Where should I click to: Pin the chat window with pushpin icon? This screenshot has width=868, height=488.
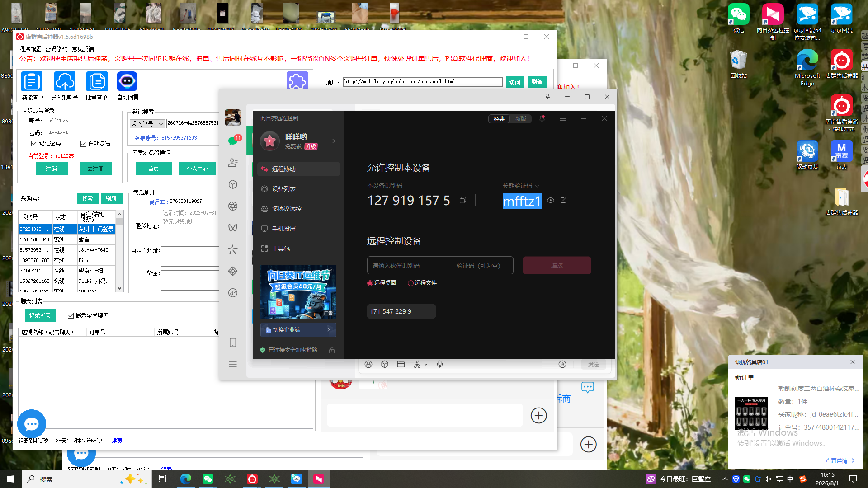(x=547, y=97)
